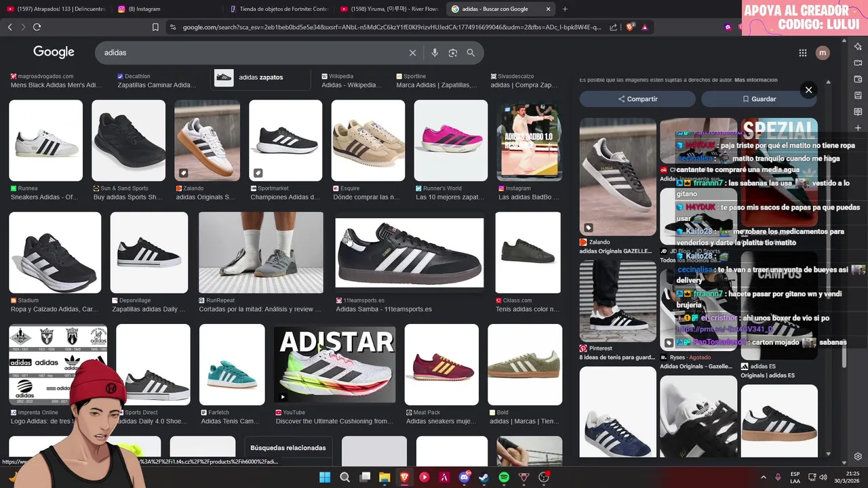Open the Meat Pack maroon sneaker image
868x488 pixels.
(x=441, y=365)
